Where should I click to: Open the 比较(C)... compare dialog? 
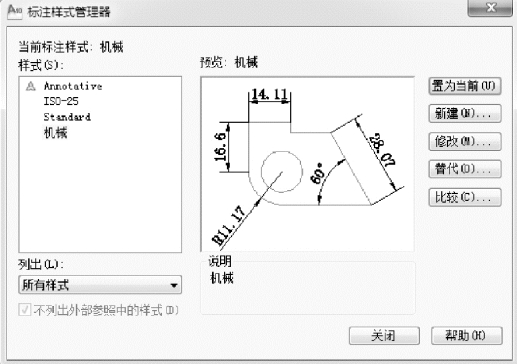465,197
